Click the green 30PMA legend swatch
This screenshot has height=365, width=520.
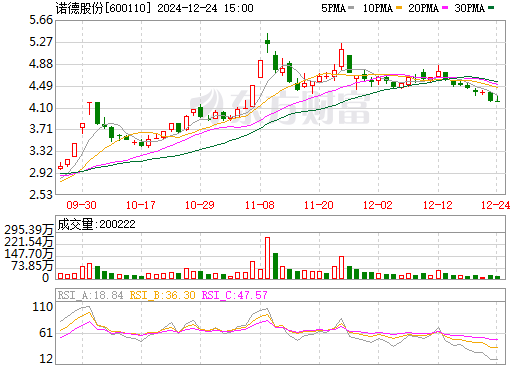coord(491,7)
